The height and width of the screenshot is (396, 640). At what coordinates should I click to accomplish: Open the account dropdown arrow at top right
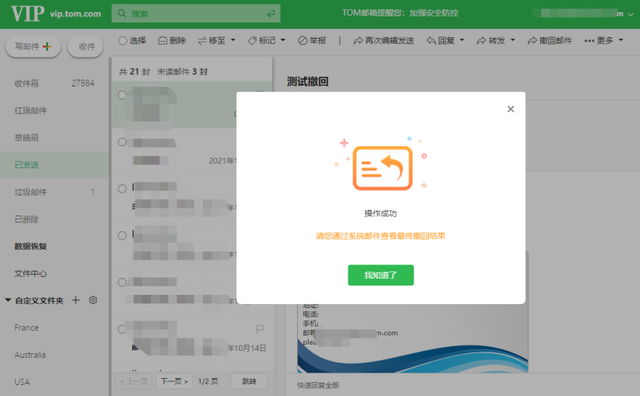coord(630,14)
